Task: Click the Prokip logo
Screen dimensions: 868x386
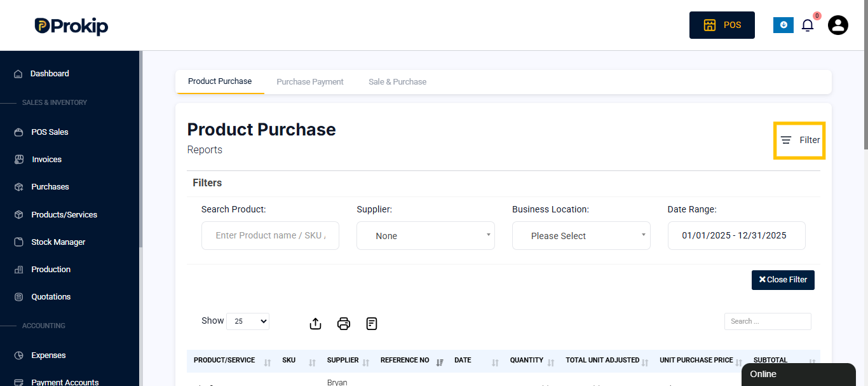Action: coord(71,25)
